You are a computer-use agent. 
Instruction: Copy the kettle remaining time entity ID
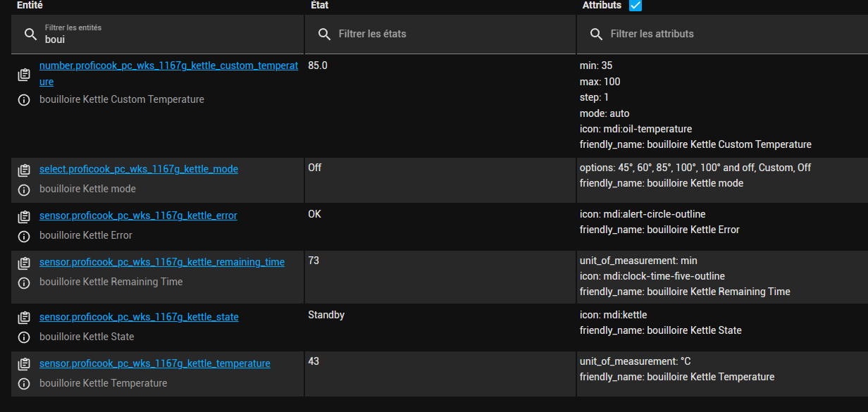[24, 263]
